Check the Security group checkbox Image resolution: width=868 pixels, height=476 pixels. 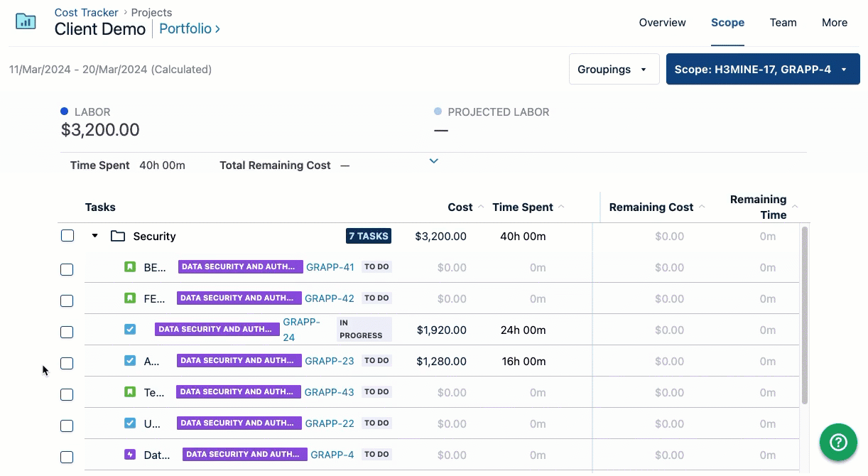[x=67, y=236]
